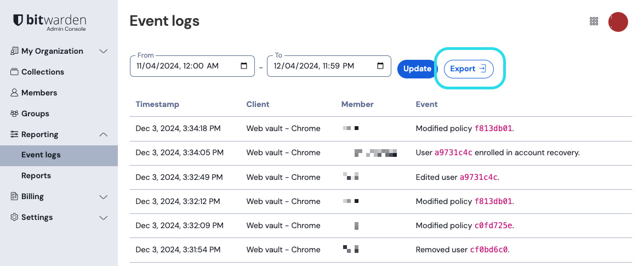Open the To date calendar picker
The image size is (644, 266).
click(380, 66)
